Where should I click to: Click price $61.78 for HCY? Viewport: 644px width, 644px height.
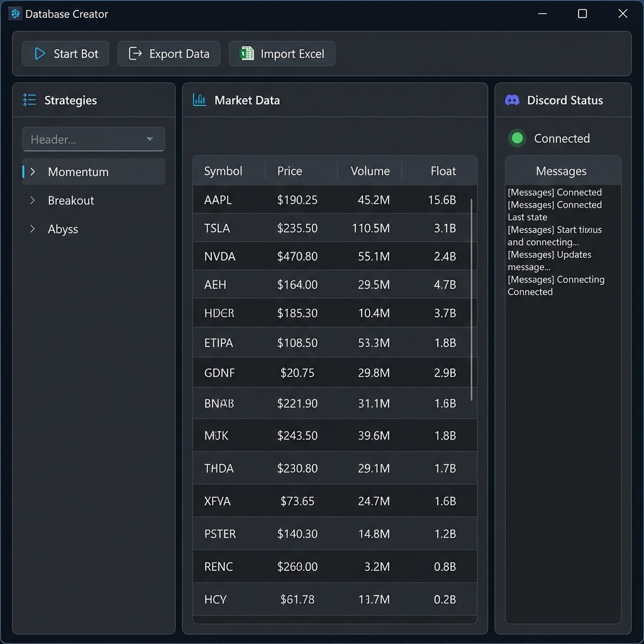coord(297,599)
